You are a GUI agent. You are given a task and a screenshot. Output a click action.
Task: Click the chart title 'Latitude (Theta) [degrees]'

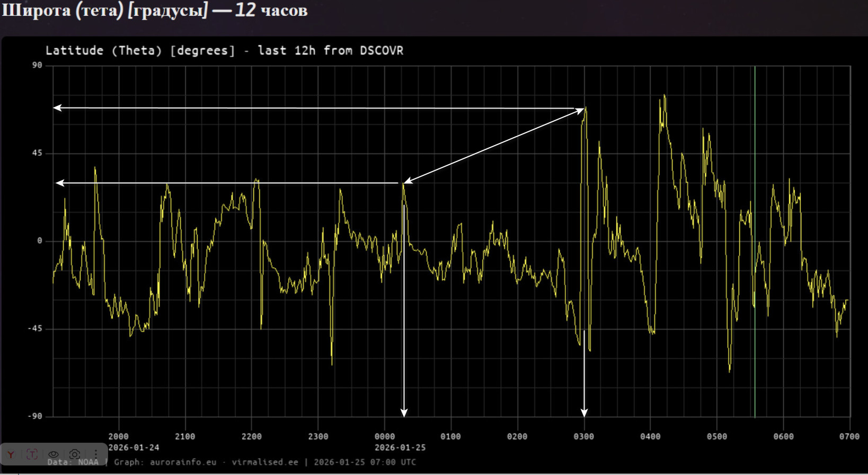click(140, 51)
